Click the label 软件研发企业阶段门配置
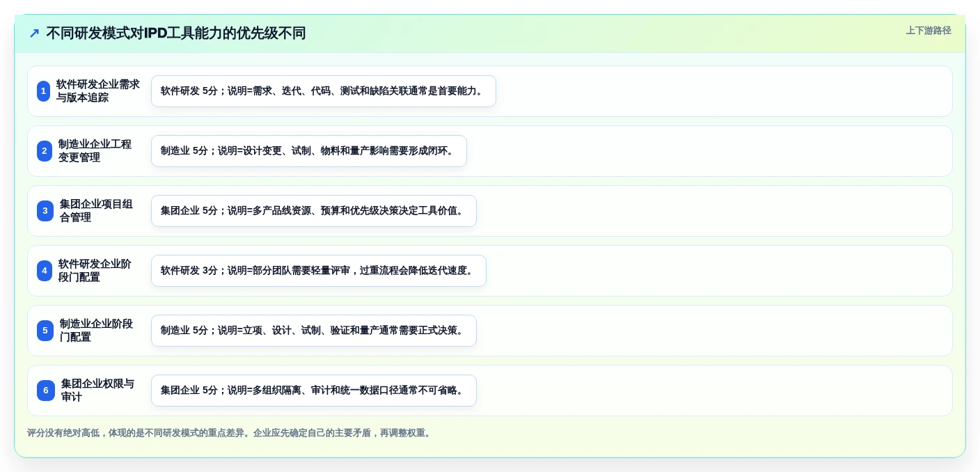980x472 pixels. (95, 271)
